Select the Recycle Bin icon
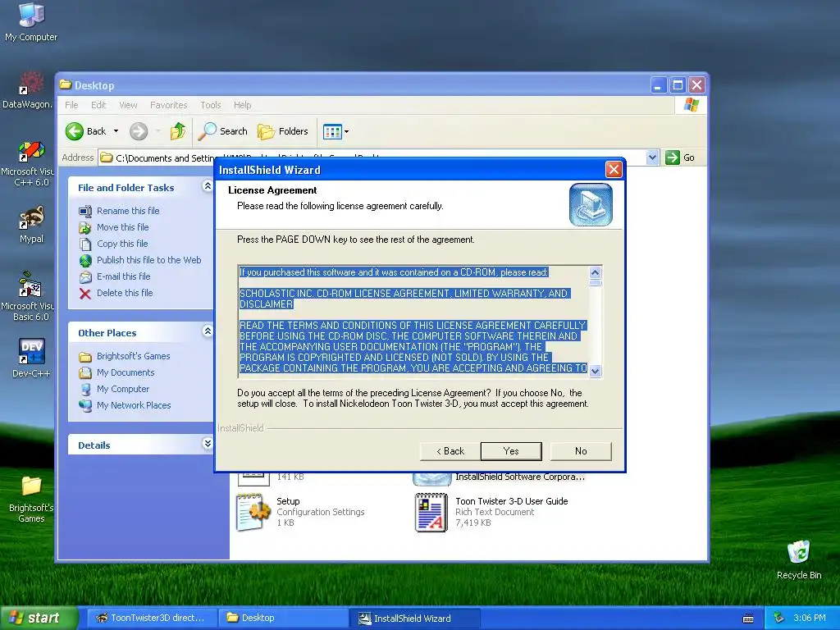840x630 pixels. click(x=799, y=559)
